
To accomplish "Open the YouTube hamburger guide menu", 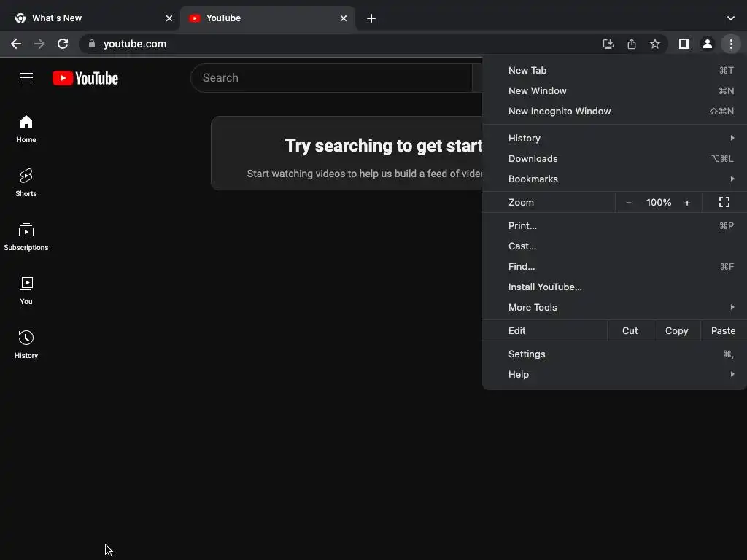I will pos(26,77).
